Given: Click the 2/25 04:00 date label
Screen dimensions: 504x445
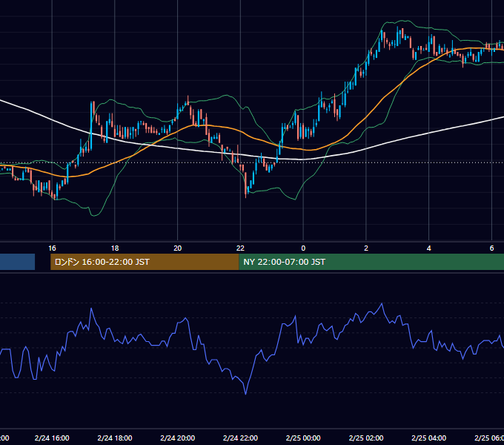Looking at the screenshot, I should pyautogui.click(x=429, y=438).
